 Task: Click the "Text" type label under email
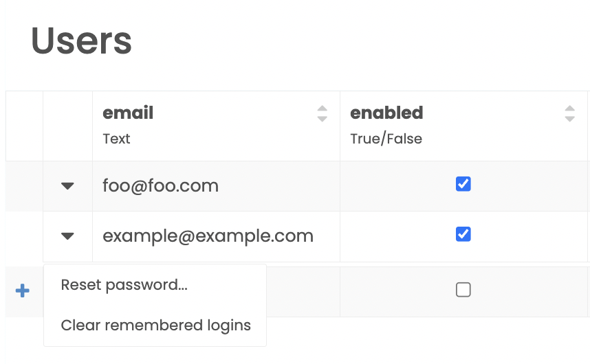(x=116, y=139)
